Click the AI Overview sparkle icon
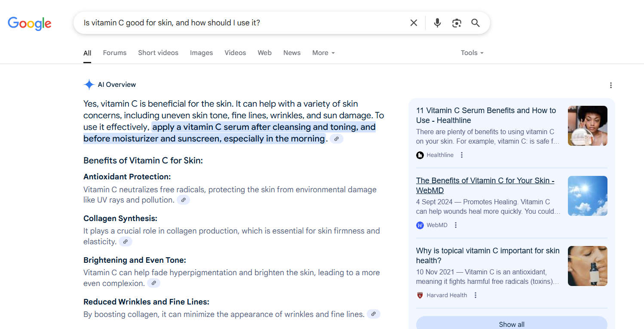644x329 pixels. pos(89,84)
